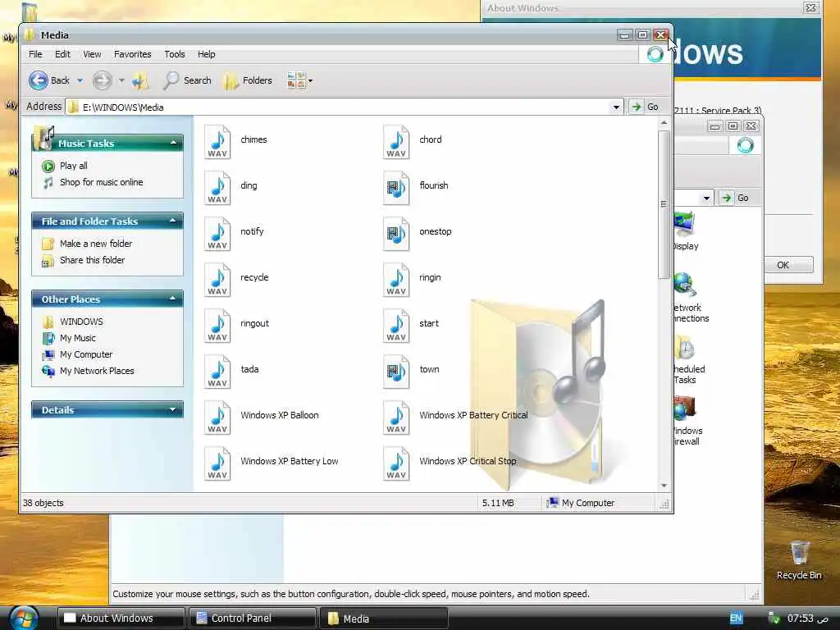Select the town MIDI file icon
The width and height of the screenshot is (840, 630).
[396, 372]
